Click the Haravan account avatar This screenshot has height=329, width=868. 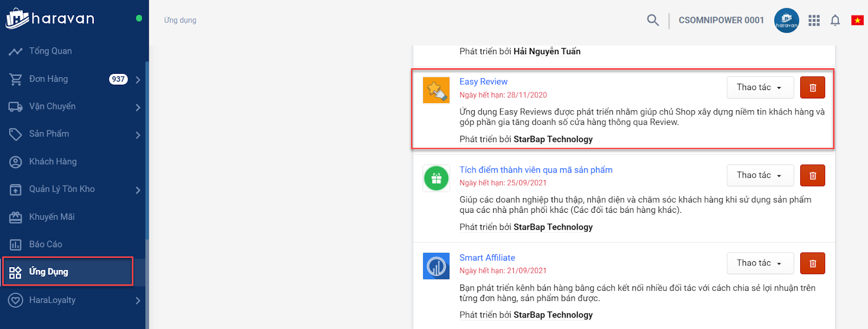coord(787,20)
